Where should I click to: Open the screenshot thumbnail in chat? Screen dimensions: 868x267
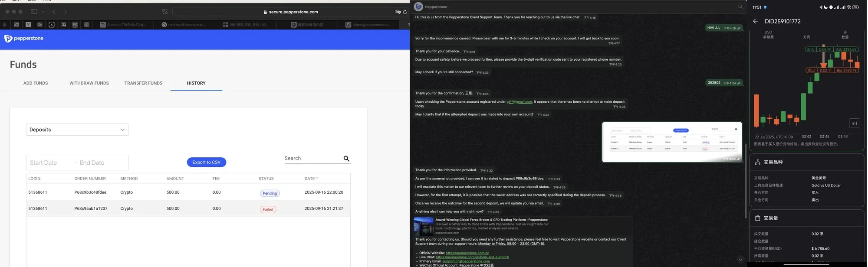672,142
